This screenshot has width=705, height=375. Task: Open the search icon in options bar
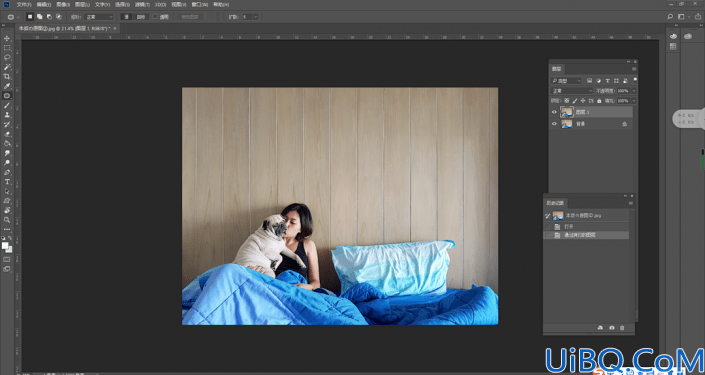(x=670, y=17)
